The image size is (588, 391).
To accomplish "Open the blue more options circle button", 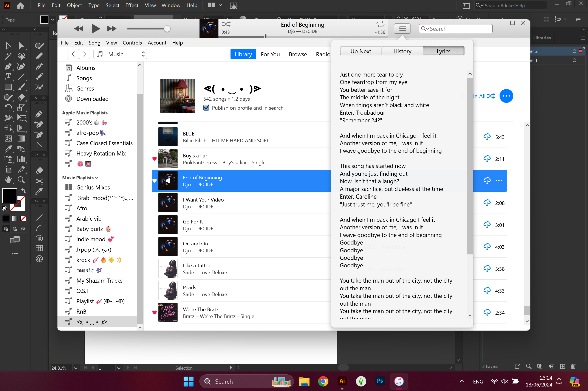I will coord(506,96).
